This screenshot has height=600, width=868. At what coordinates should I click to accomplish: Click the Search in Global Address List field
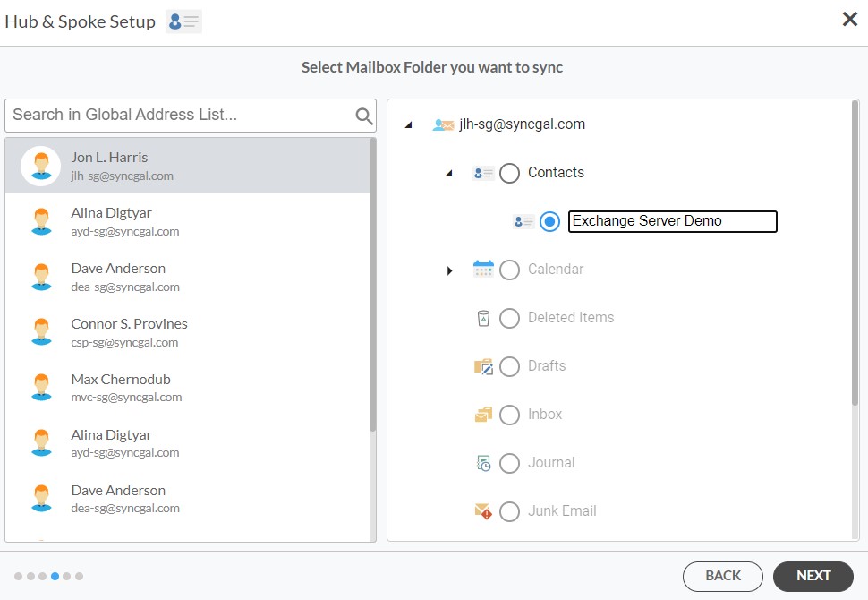[191, 116]
